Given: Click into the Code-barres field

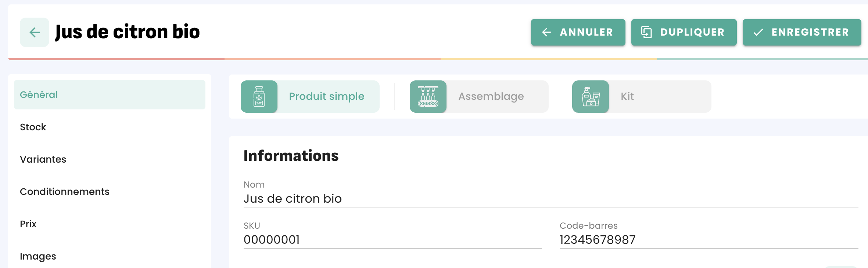Looking at the screenshot, I should point(708,240).
